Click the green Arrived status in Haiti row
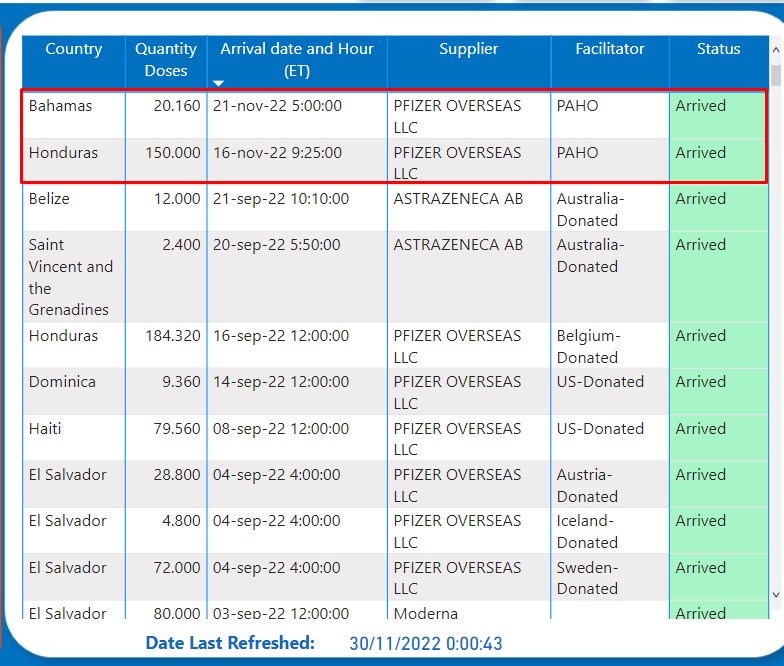 (701, 429)
